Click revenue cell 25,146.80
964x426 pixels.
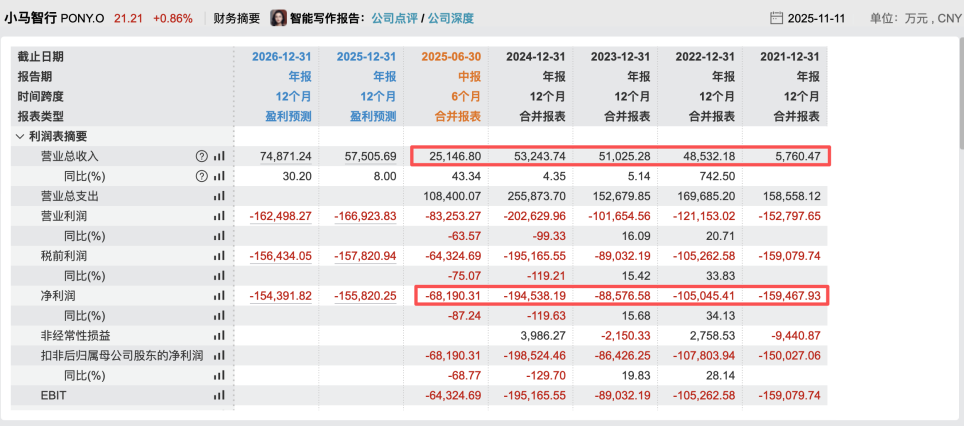(456, 157)
